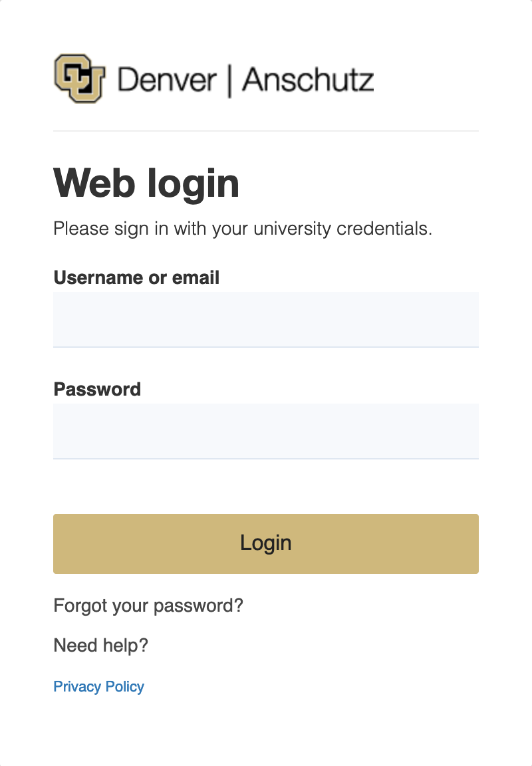Click the Web login heading
The height and width of the screenshot is (766, 532).
pos(146,183)
